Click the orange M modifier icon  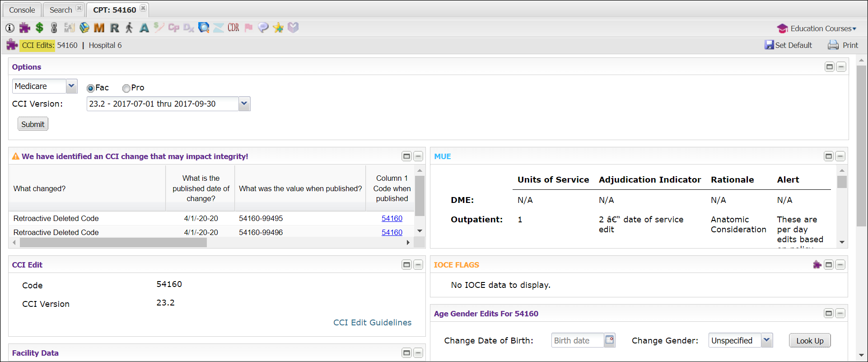tap(99, 28)
